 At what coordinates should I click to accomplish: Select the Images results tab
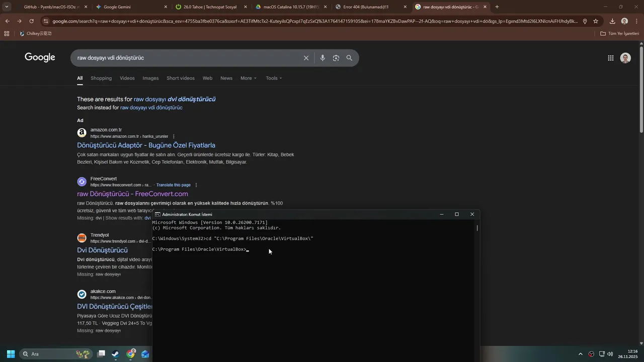point(150,78)
